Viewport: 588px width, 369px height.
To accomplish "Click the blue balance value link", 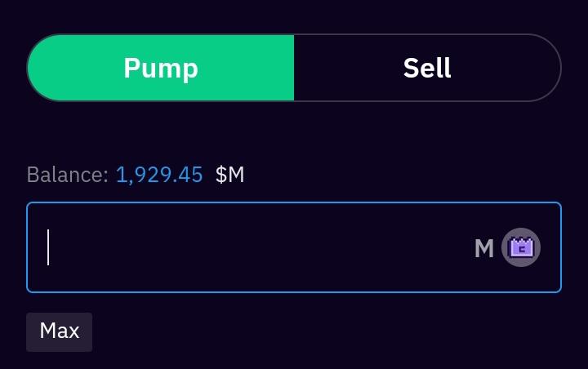I will [x=159, y=175].
